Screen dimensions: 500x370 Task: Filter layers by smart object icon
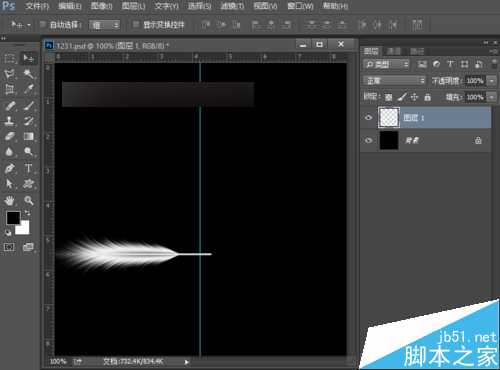(479, 64)
